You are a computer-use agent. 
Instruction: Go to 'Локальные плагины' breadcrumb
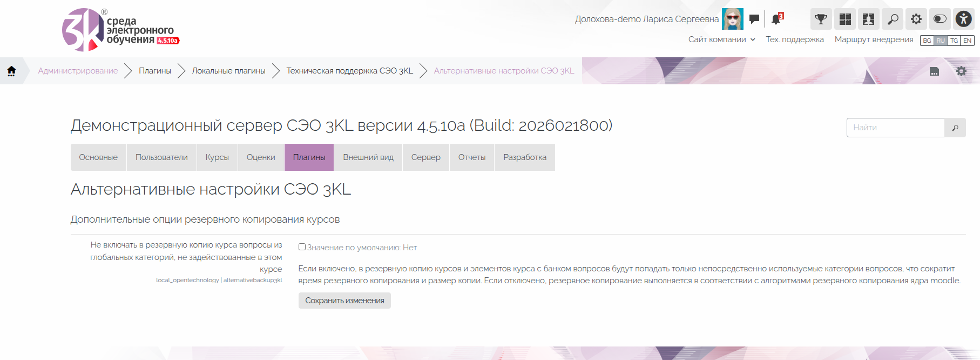(x=229, y=71)
